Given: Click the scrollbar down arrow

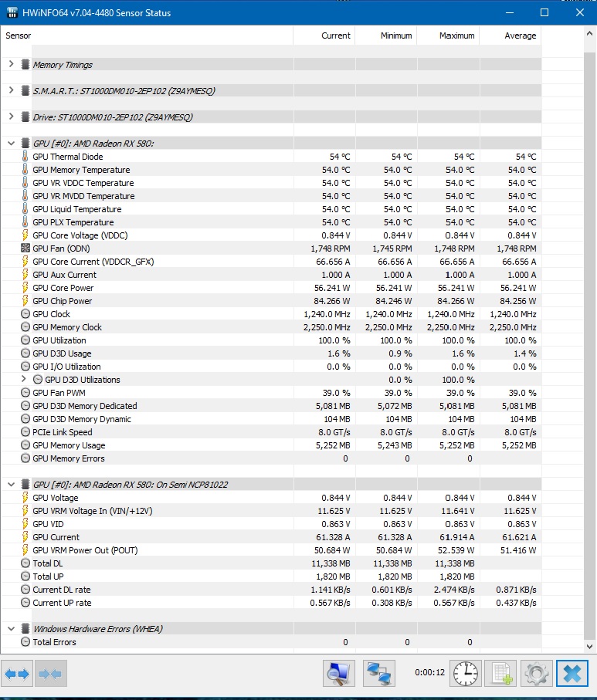Looking at the screenshot, I should pyautogui.click(x=589, y=647).
